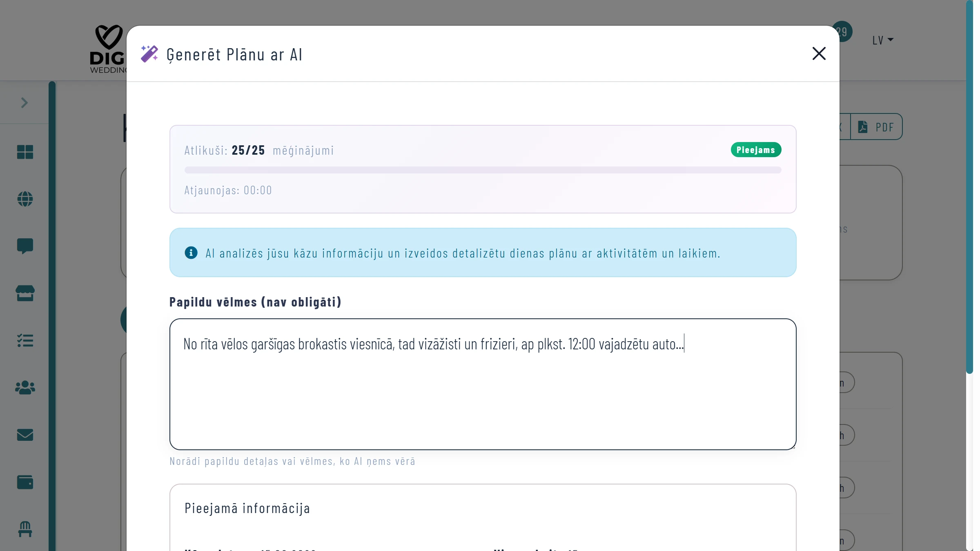Click the Papildu vēlmes text area
Screen dimensions: 980x551
483,392
